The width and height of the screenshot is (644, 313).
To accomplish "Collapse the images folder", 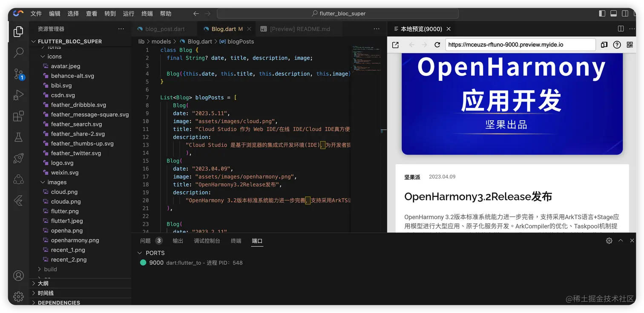I will click(57, 182).
